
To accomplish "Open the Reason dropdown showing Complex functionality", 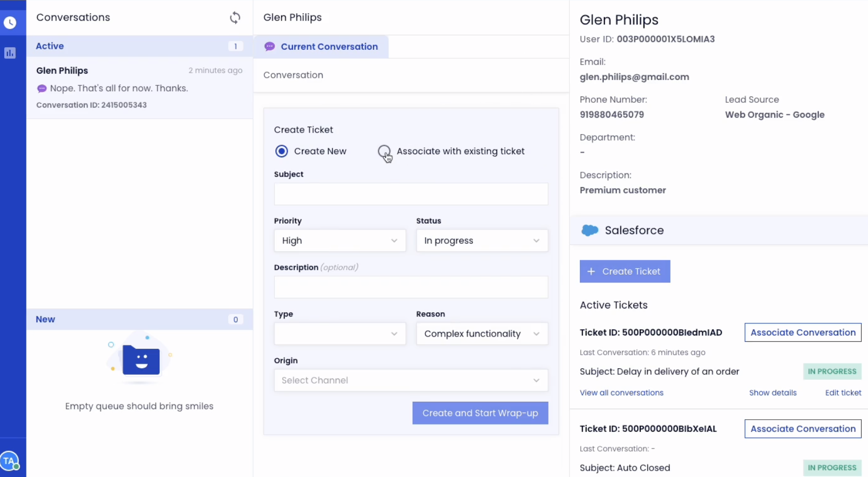I will point(482,334).
